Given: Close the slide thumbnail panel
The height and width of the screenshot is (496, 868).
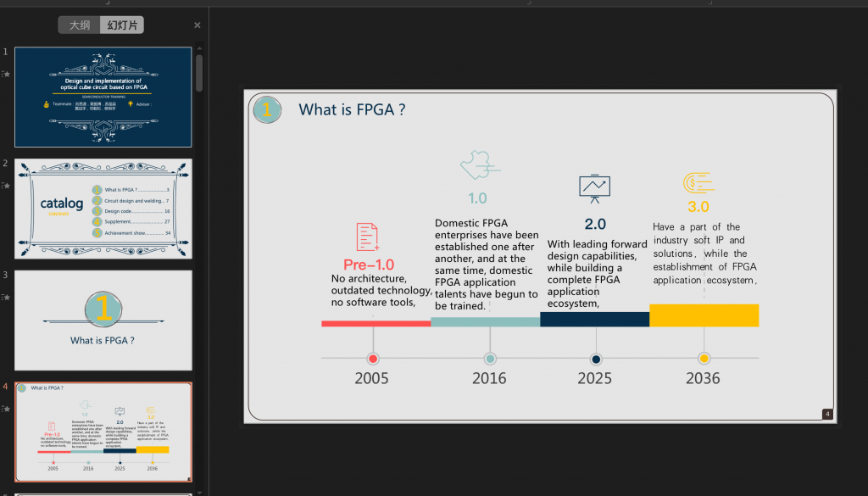Looking at the screenshot, I should [x=198, y=25].
